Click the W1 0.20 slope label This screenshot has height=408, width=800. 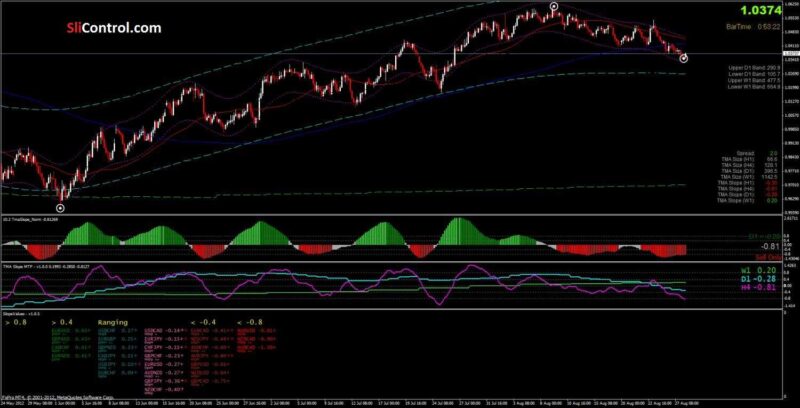758,270
